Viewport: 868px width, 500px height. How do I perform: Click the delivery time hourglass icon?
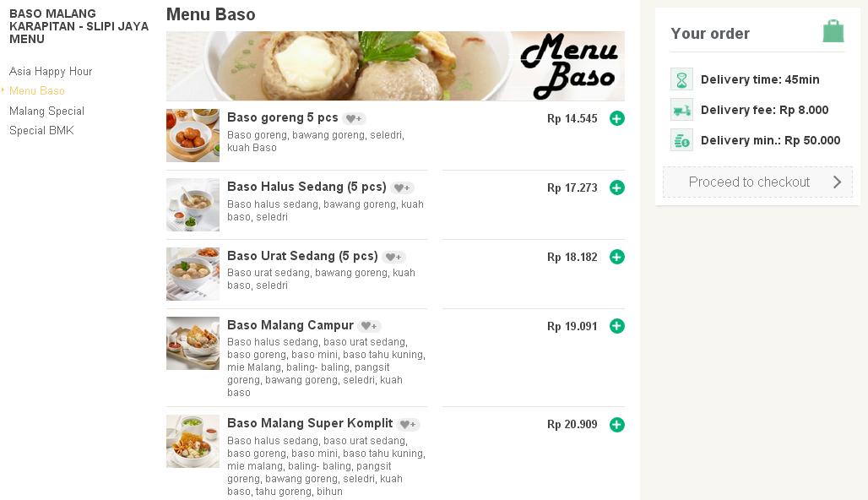click(x=681, y=79)
